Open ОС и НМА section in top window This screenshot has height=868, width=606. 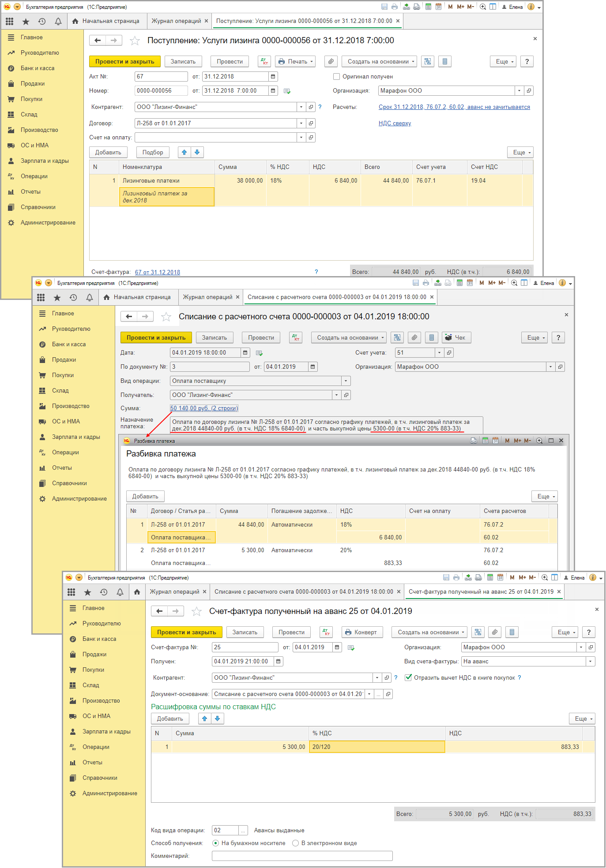[35, 146]
